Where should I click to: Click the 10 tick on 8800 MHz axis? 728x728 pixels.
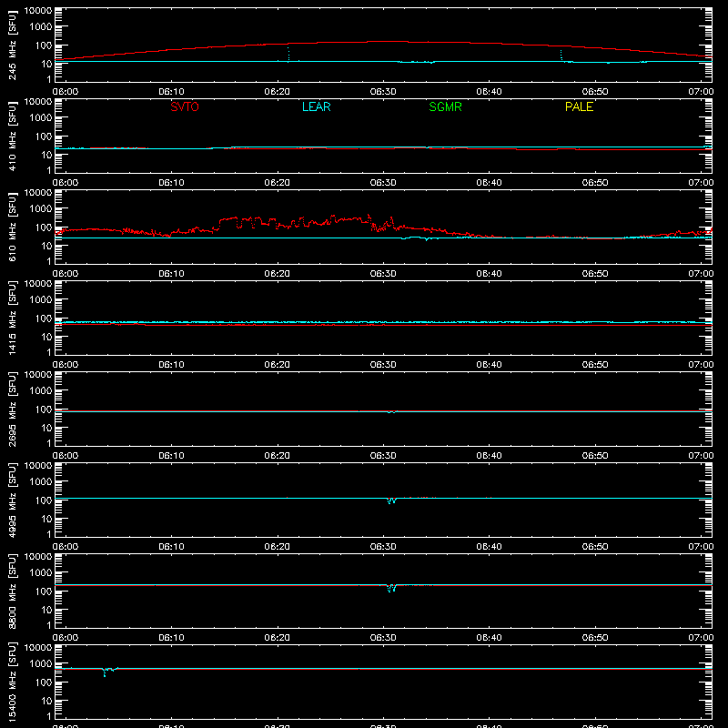tap(47, 610)
